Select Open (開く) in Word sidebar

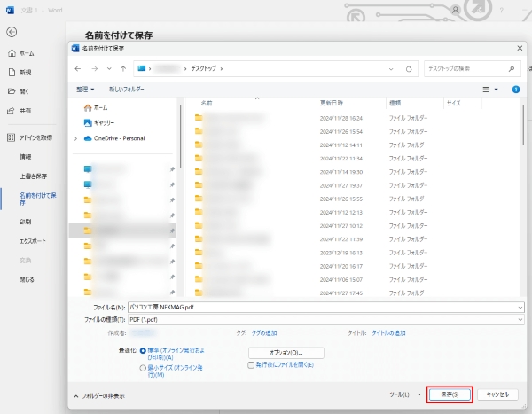pyautogui.click(x=19, y=91)
